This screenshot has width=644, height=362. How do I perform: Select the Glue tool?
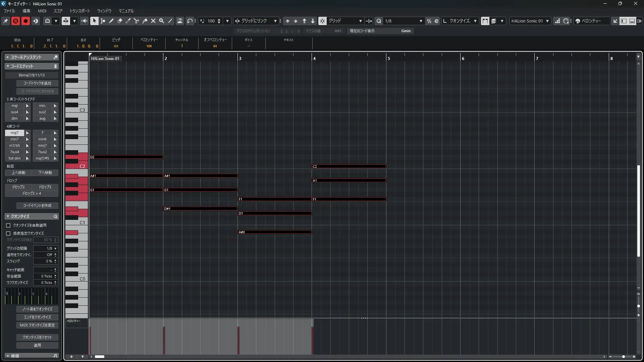145,21
